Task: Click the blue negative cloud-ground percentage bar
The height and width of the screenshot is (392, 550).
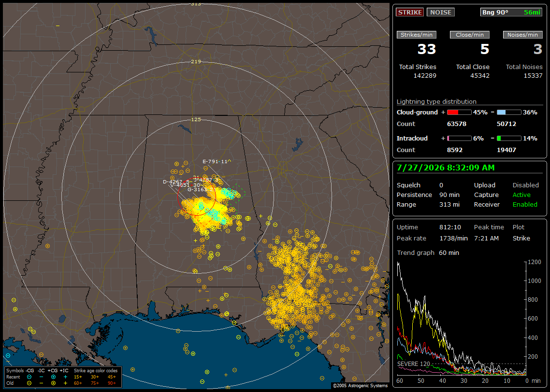Action: 509,112
